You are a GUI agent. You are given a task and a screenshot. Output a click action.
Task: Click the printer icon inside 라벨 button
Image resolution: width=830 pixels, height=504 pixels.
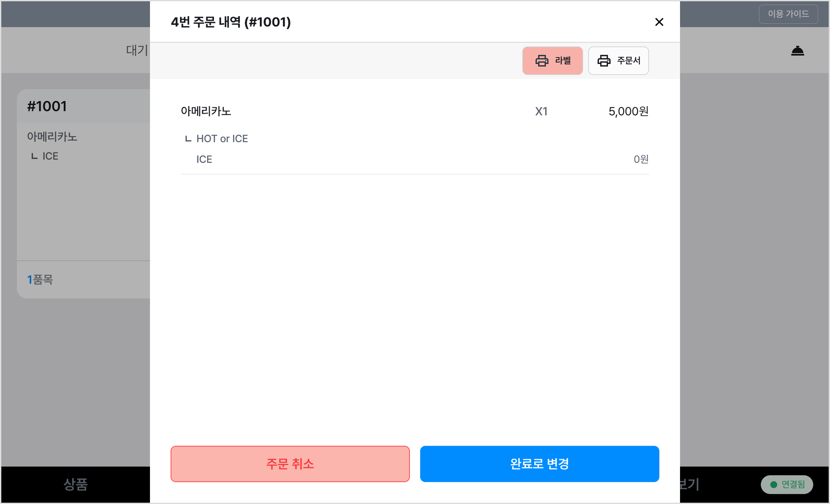[x=542, y=61]
